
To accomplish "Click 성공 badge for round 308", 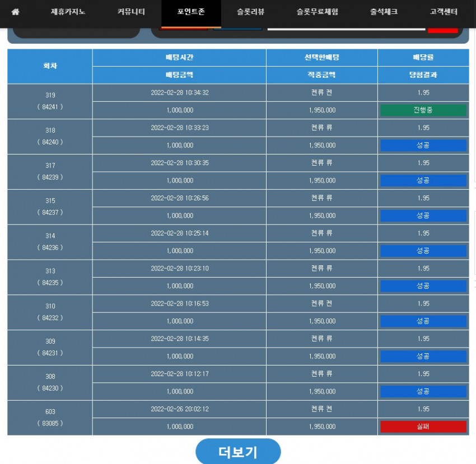I will pos(423,391).
